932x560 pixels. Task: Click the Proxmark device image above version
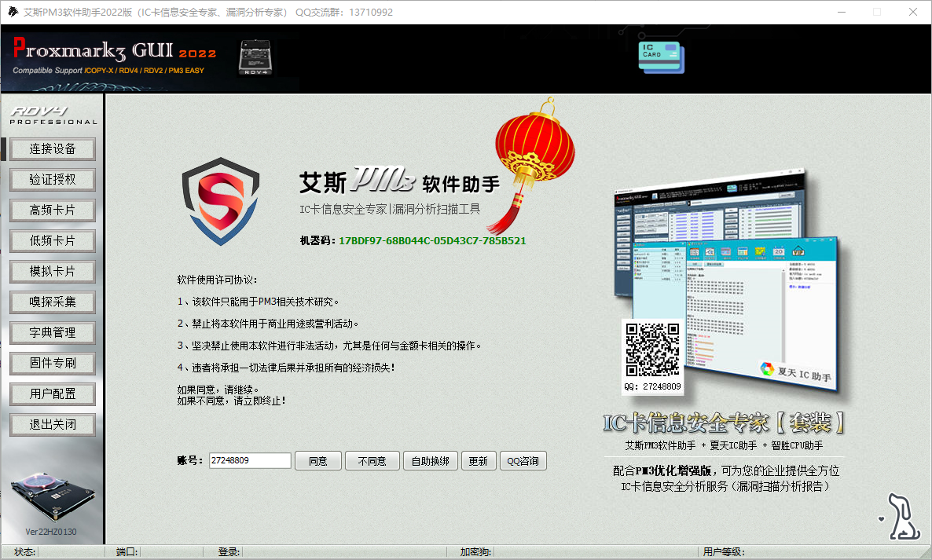53,497
